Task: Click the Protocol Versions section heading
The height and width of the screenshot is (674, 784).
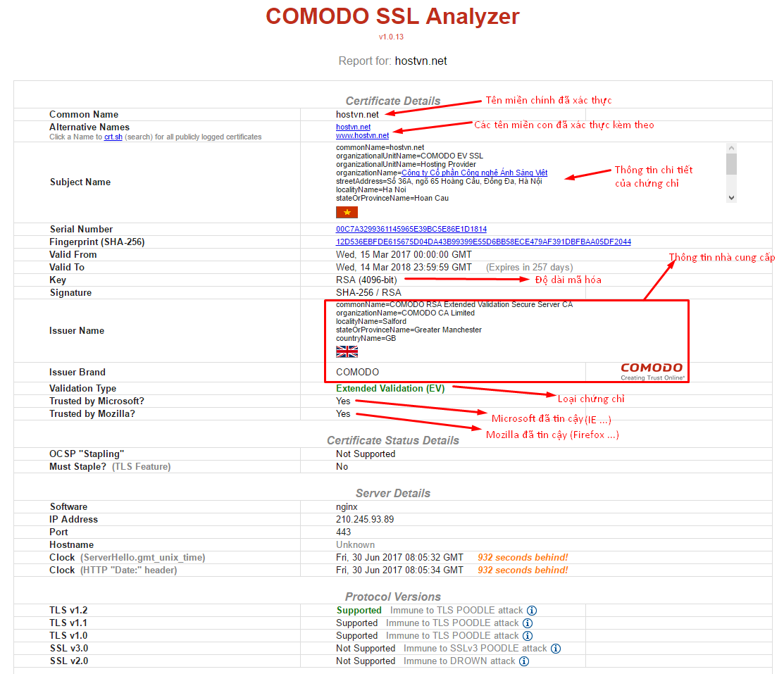Action: (x=393, y=597)
